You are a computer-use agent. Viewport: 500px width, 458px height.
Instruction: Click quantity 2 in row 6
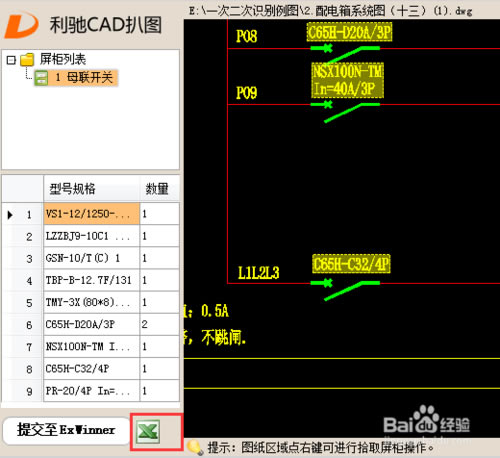coord(160,324)
